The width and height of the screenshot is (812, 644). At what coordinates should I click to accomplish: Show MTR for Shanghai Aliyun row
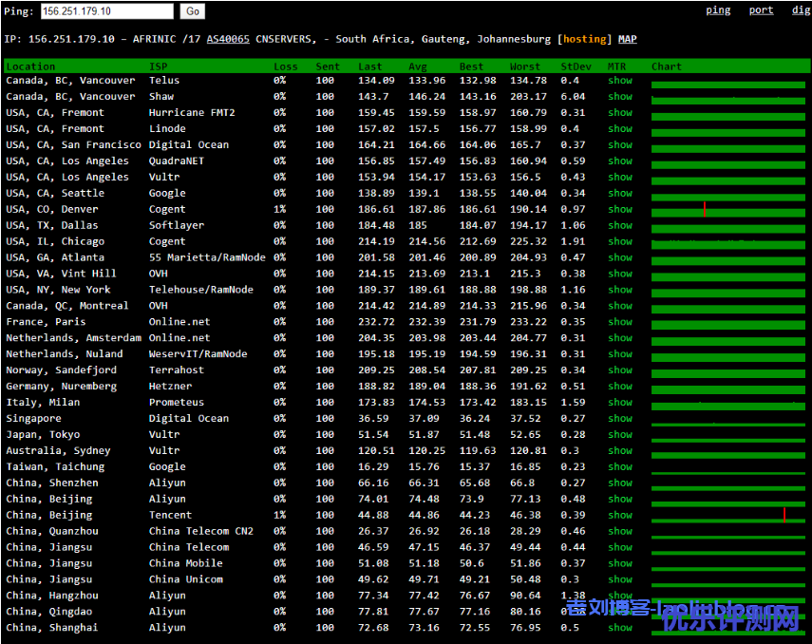tap(620, 628)
